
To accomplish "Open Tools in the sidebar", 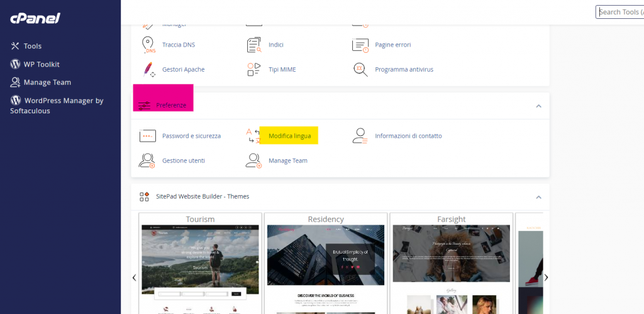I will click(x=32, y=46).
